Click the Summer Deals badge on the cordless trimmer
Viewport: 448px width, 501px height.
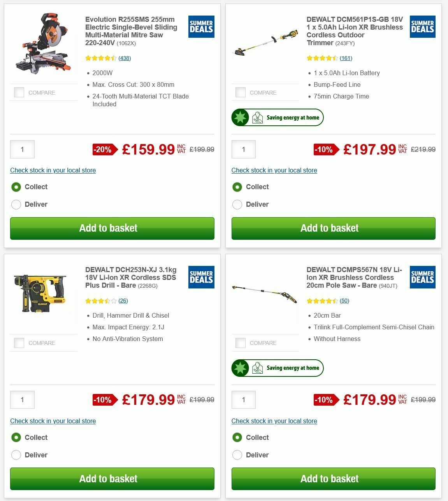tap(422, 26)
